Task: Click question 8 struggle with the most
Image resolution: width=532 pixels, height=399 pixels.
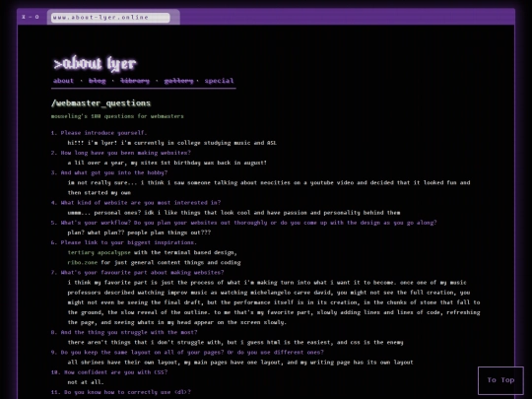Action: pyautogui.click(x=124, y=333)
